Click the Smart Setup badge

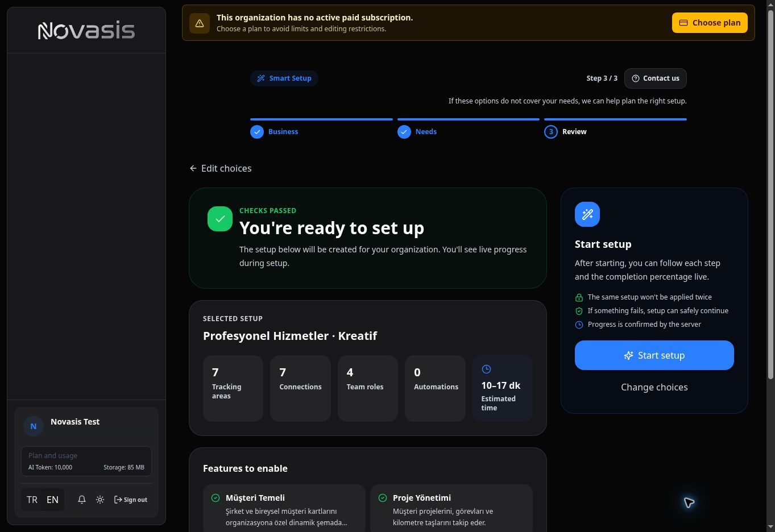(x=284, y=78)
